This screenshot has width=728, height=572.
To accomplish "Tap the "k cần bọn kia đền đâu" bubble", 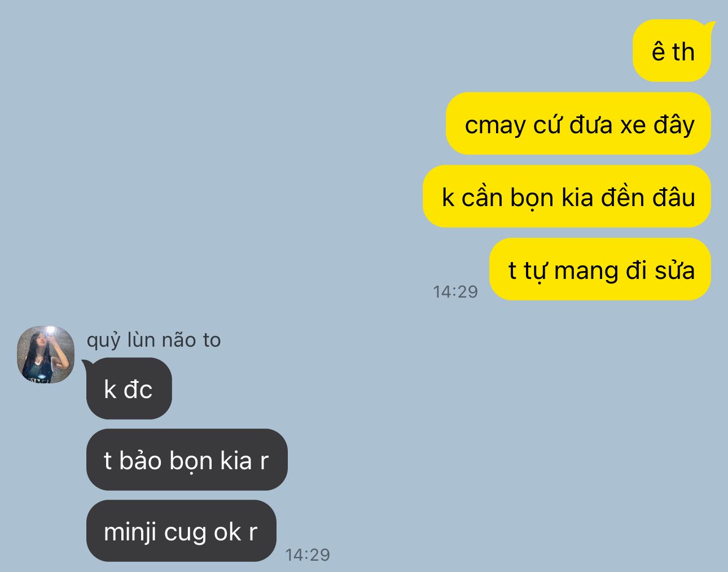I will coord(567,197).
